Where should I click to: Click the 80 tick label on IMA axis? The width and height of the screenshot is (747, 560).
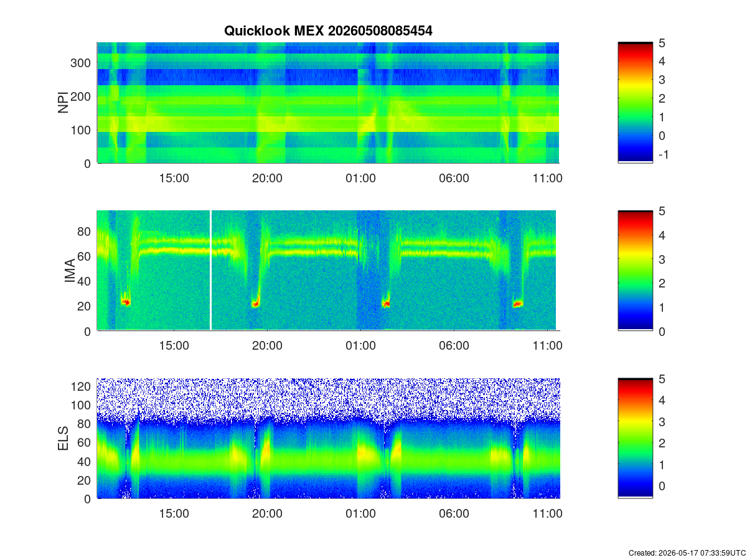click(85, 231)
